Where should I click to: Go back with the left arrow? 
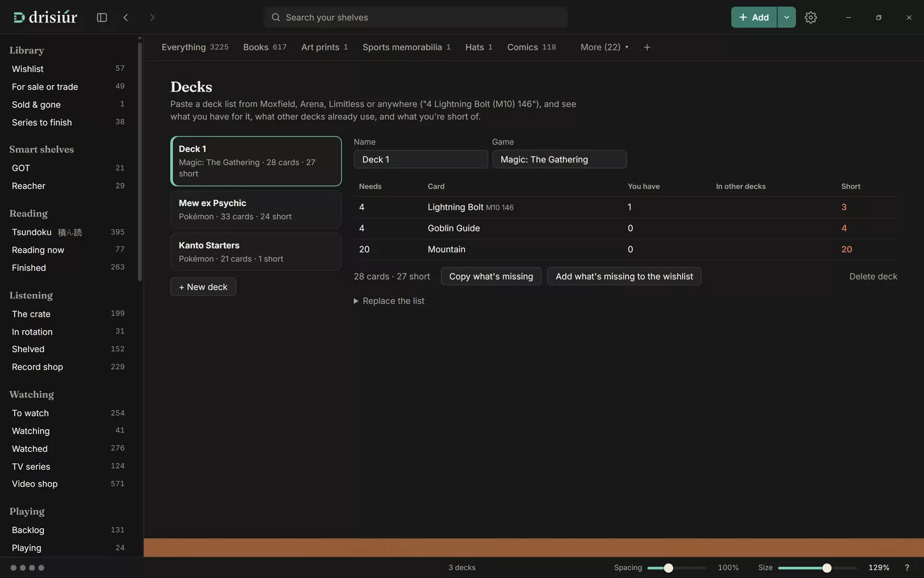[125, 17]
